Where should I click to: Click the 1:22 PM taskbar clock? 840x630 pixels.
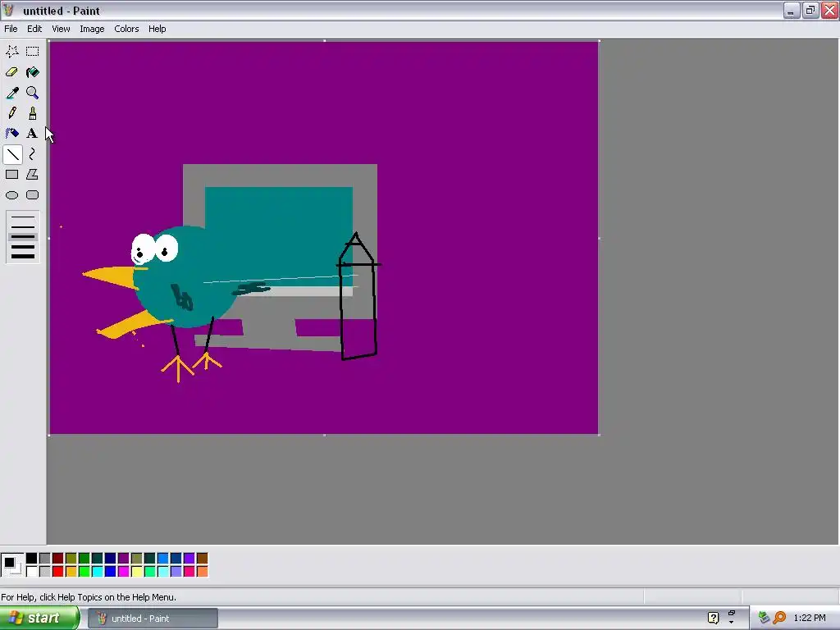[x=810, y=618]
